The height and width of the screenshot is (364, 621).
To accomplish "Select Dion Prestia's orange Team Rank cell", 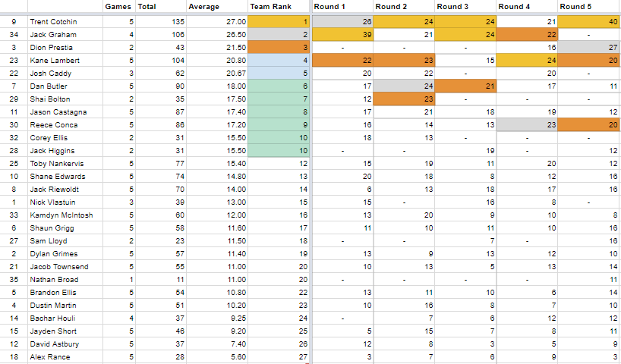I will (x=279, y=48).
